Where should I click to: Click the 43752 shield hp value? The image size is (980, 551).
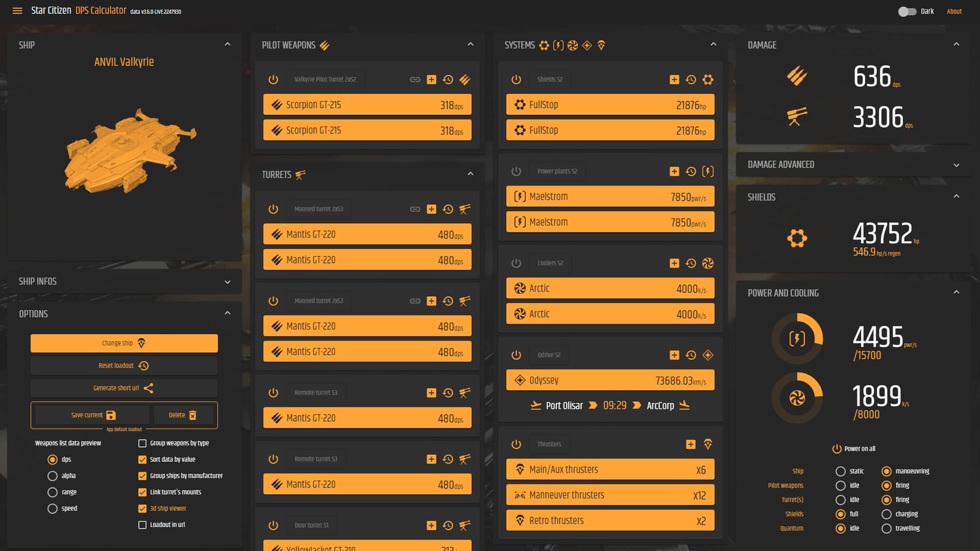882,233
